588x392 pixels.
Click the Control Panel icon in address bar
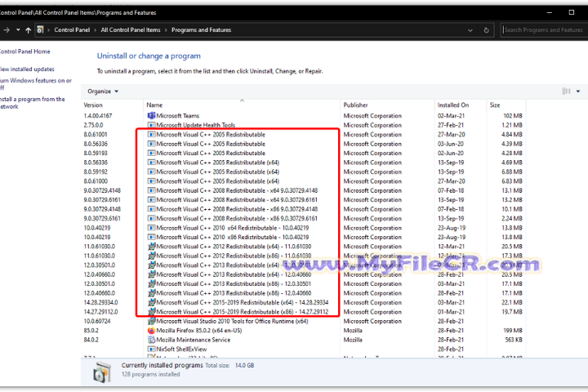click(x=40, y=29)
